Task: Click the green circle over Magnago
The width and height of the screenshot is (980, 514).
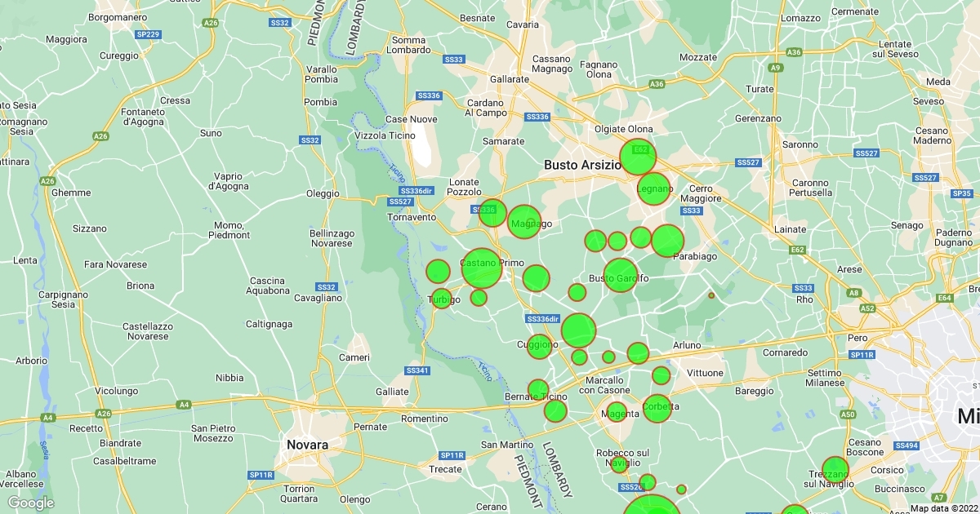Action: pyautogui.click(x=524, y=222)
